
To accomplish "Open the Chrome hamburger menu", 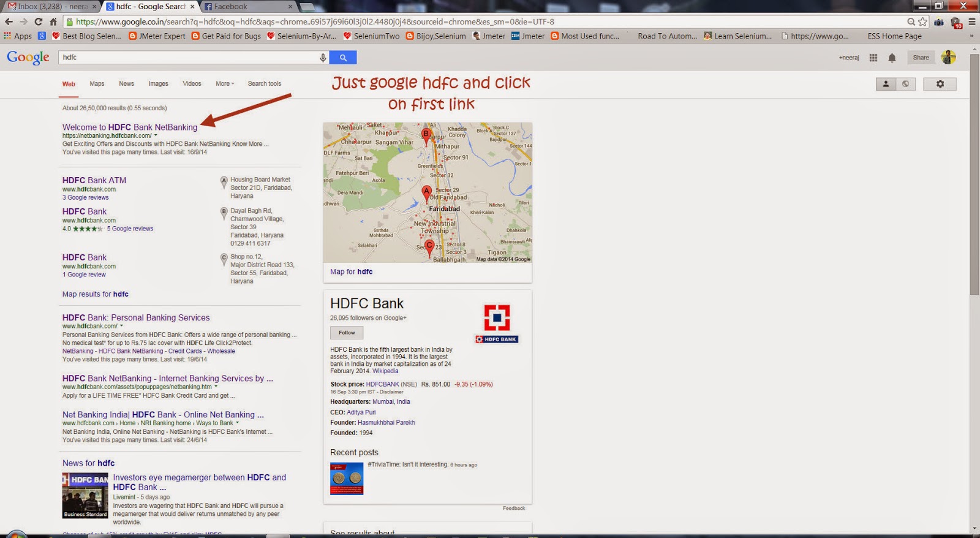I will (971, 21).
